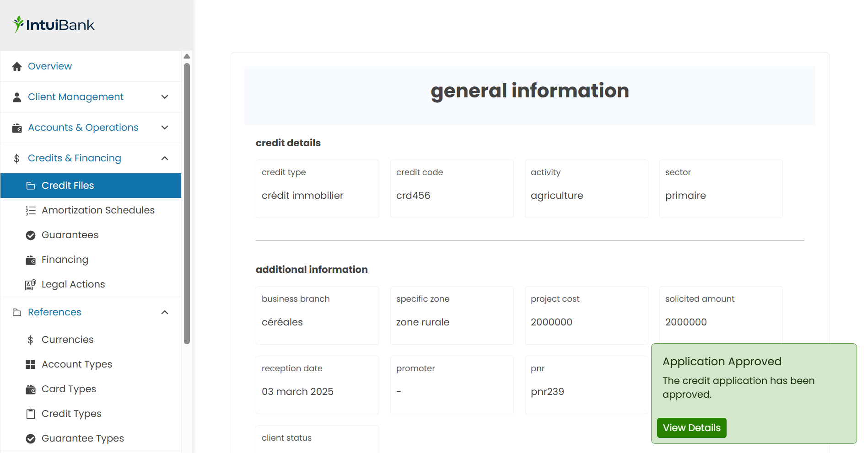Viewport: 868px width, 453px height.
Task: Open Credits & Financing menu
Action: (91, 158)
